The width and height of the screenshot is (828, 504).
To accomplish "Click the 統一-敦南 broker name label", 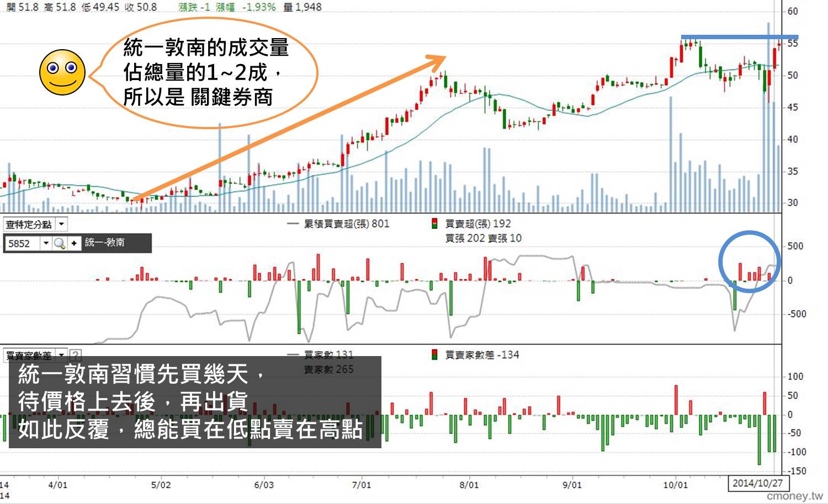I will 105,242.
